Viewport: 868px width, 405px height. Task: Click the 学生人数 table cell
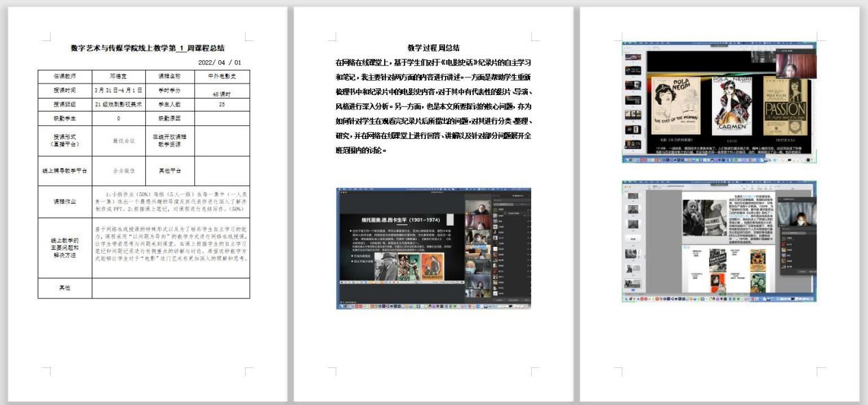click(168, 105)
